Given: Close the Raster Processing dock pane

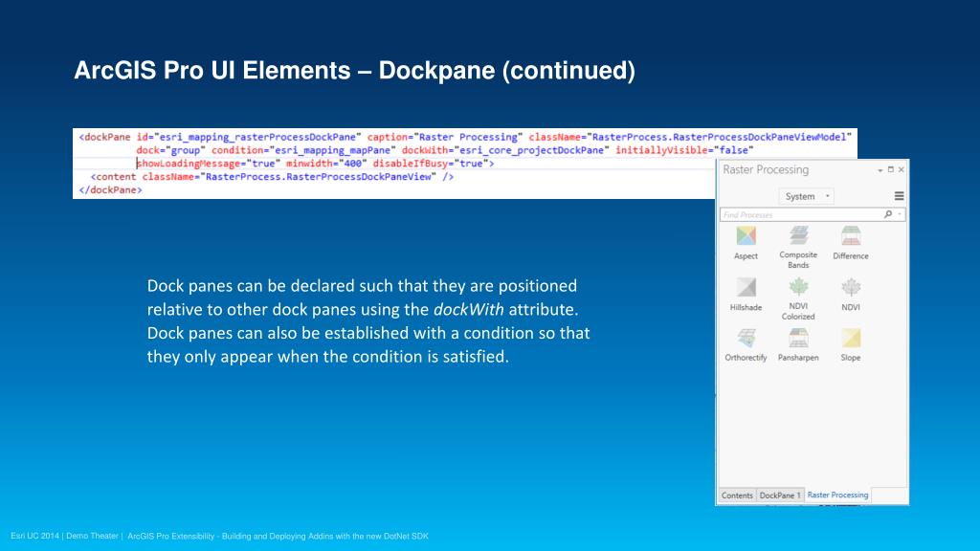Looking at the screenshot, I should [x=902, y=169].
